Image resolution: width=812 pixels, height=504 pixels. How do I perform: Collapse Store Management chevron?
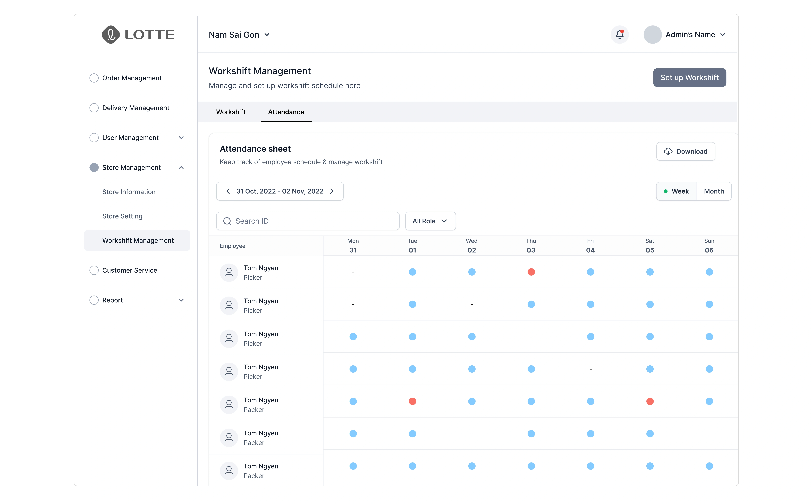(x=181, y=168)
